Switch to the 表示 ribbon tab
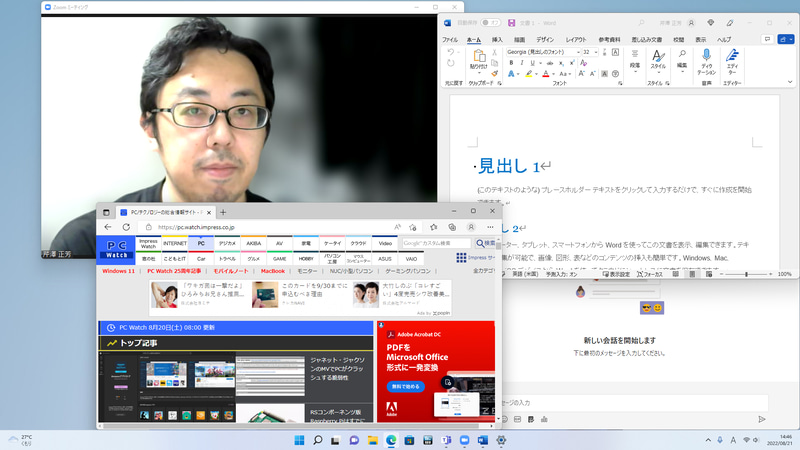The width and height of the screenshot is (800, 450). [x=701, y=40]
